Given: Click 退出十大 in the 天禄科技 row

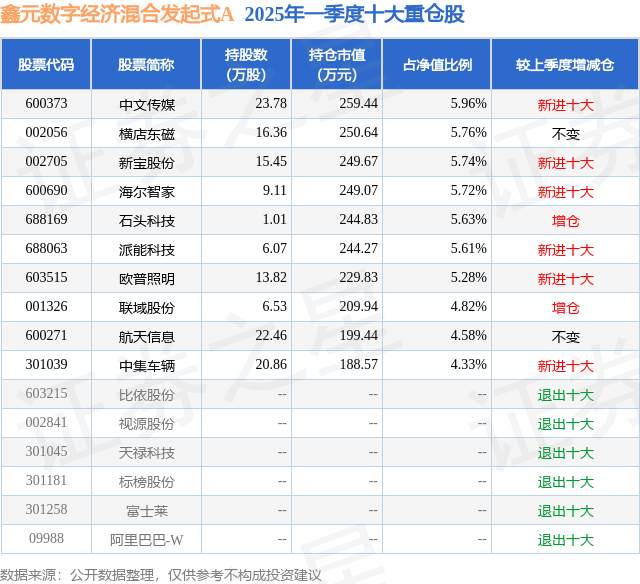Looking at the screenshot, I should [565, 453].
